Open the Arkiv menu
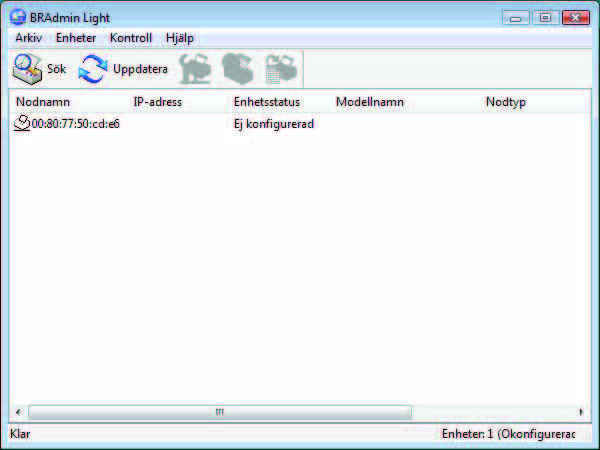Screen dimensions: 600x450 click(x=29, y=38)
